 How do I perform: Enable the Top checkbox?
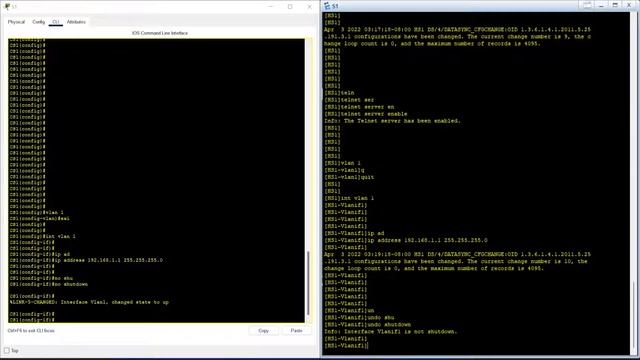[7, 351]
